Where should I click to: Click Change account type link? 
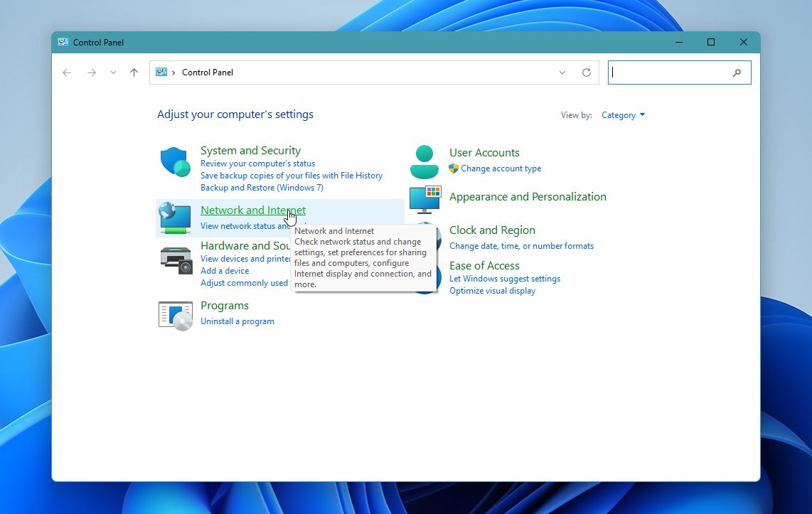[x=501, y=168]
